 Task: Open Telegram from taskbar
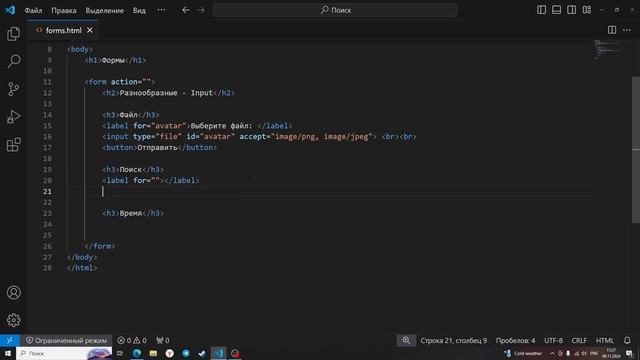186,353
